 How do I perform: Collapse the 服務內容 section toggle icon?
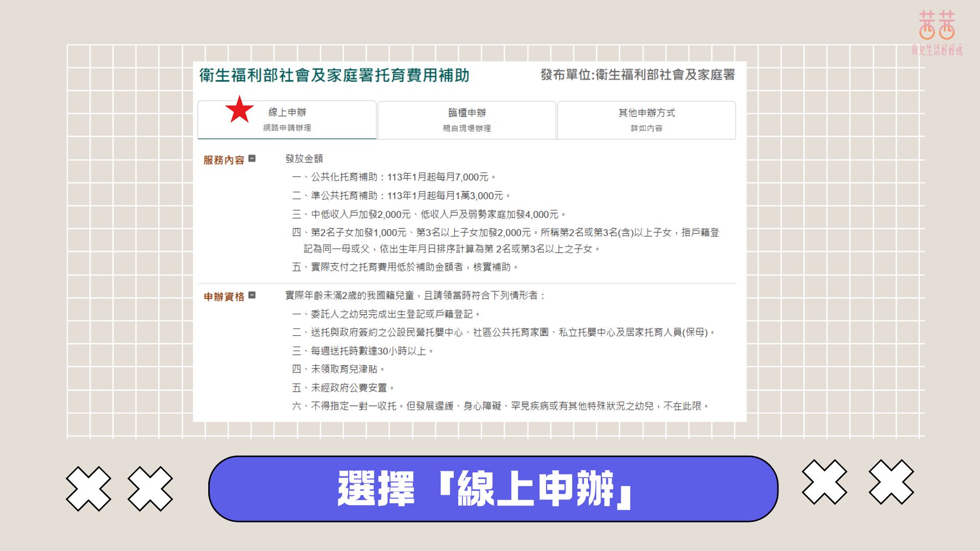pyautogui.click(x=252, y=159)
